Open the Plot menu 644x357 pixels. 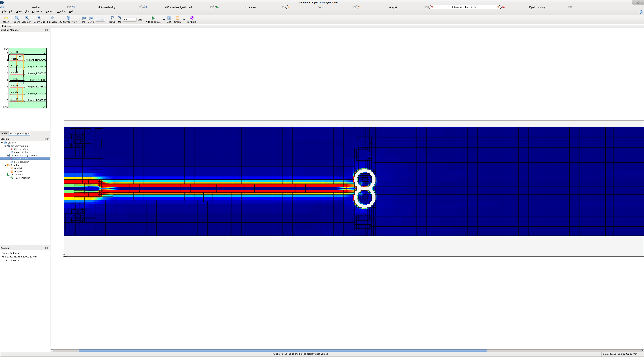pos(27,12)
